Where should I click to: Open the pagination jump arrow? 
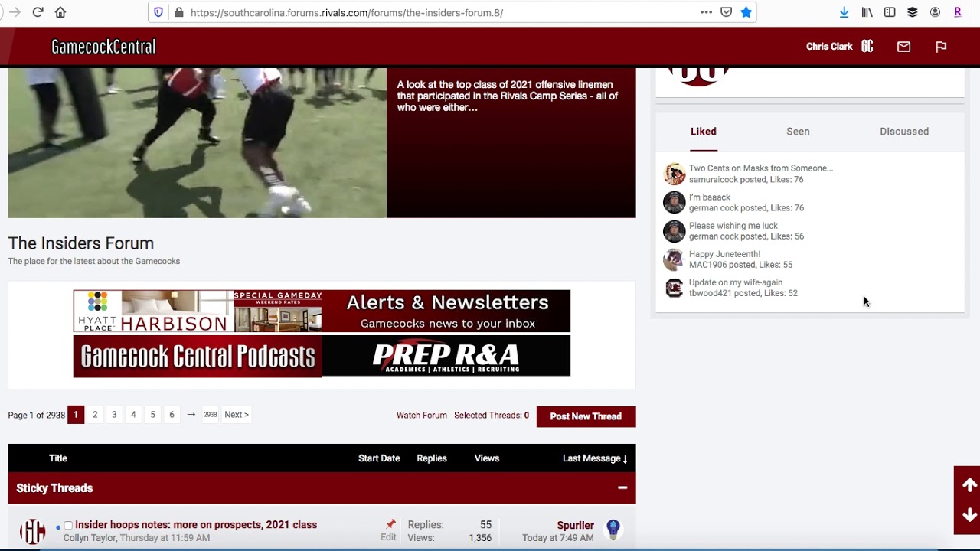coord(191,415)
